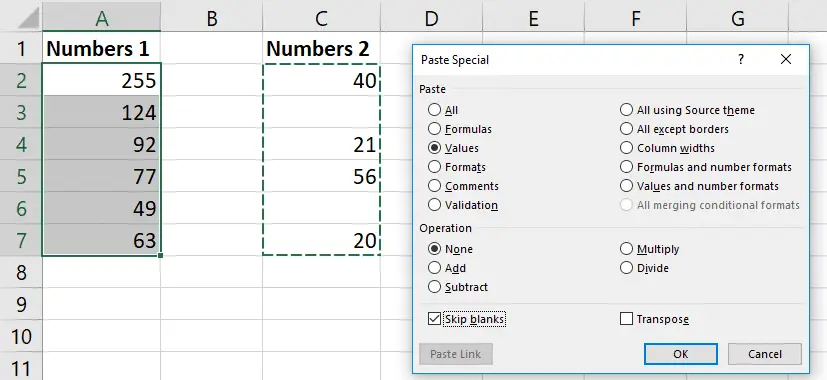The image size is (827, 380).
Task: Enable the Transpose checkbox
Action: click(626, 319)
